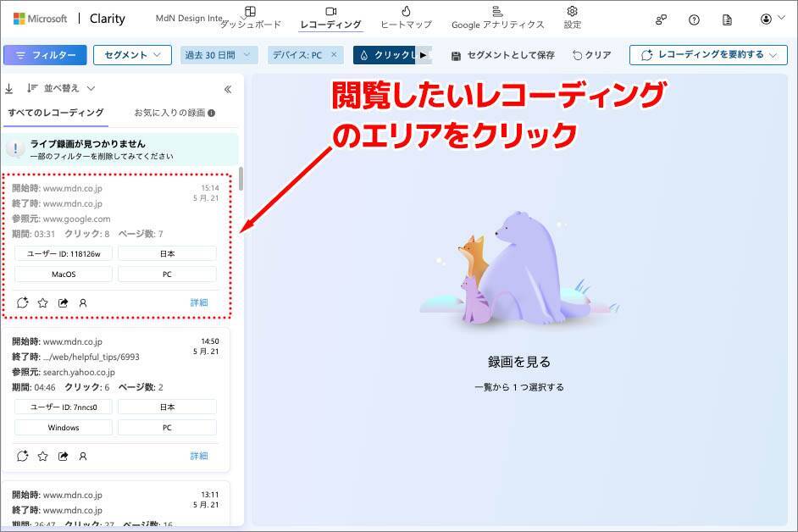Open the account profile menu
Screen dimensions: 798x532
point(771,19)
